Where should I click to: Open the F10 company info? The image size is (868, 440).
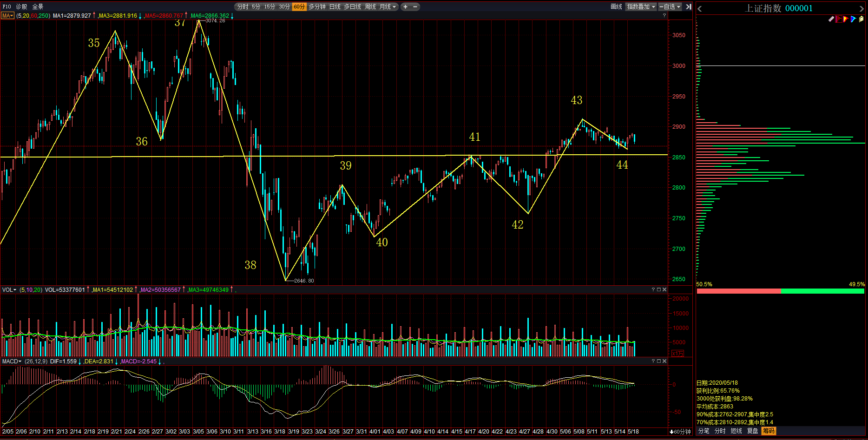[x=7, y=7]
